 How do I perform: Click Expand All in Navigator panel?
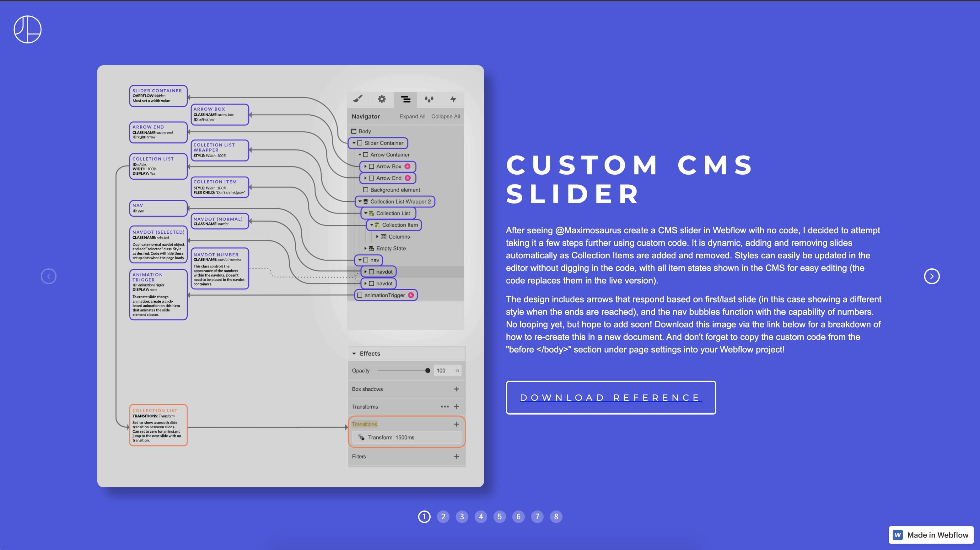(411, 116)
